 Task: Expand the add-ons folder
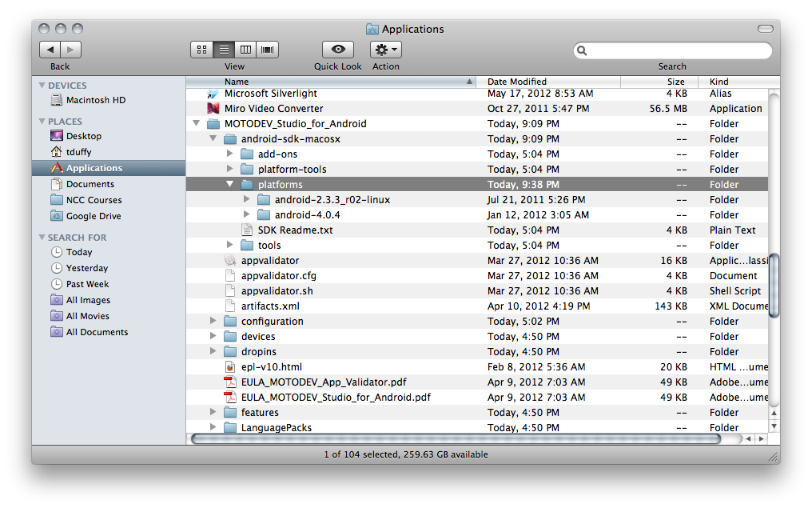point(230,154)
